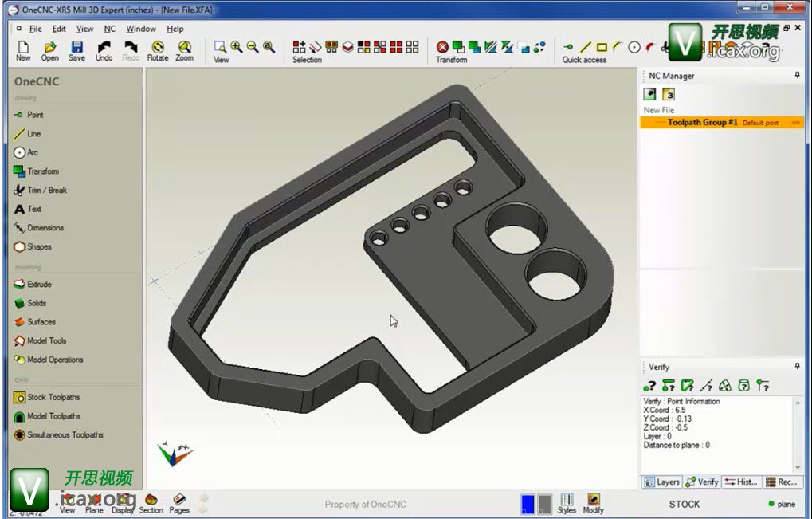The height and width of the screenshot is (519, 812).
Task: Toggle the Verify panel pin
Action: pyautogui.click(x=797, y=367)
